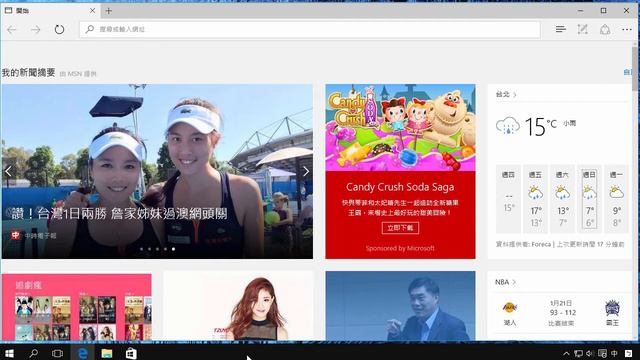Open Candy Crush Soda Saga title link
This screenshot has height=360, width=640.
[x=400, y=187]
